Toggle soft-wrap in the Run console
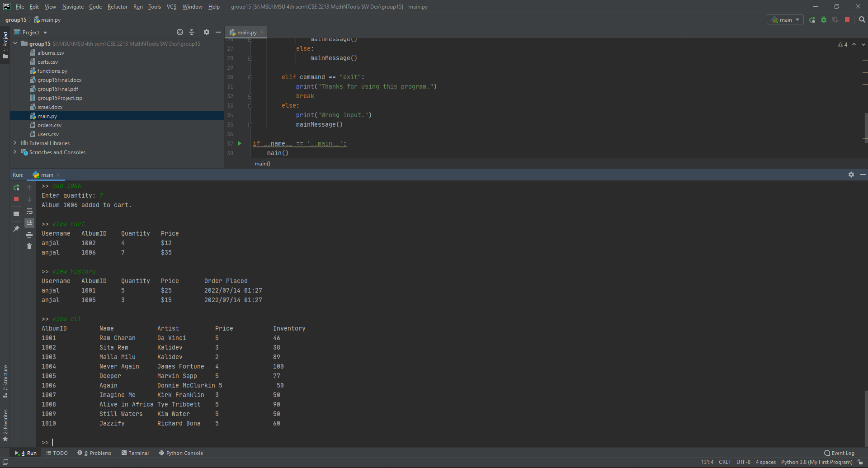868x468 pixels. [x=29, y=212]
